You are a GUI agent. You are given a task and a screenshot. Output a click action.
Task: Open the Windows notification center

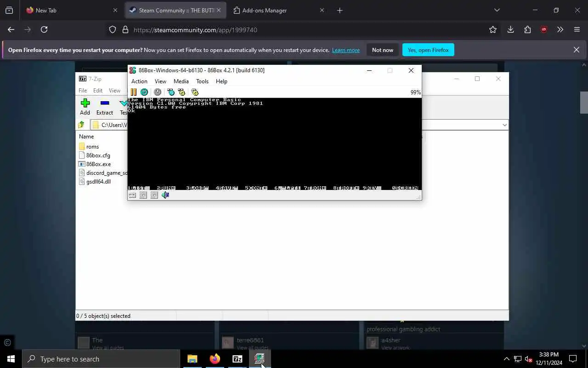pos(573,359)
